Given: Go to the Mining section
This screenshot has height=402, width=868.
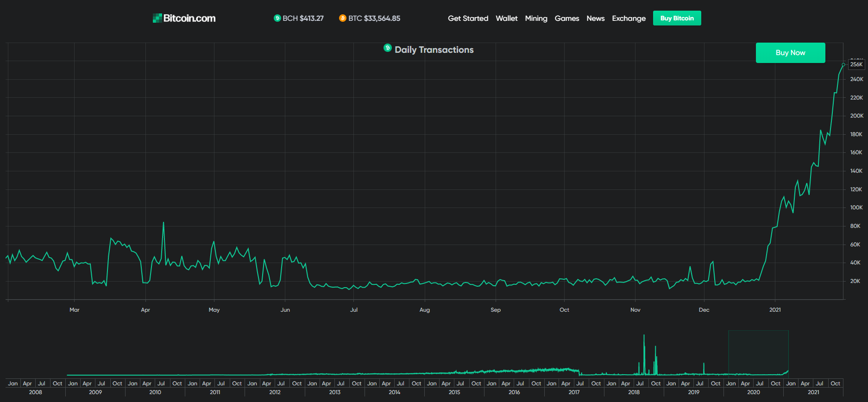Looking at the screenshot, I should [536, 18].
